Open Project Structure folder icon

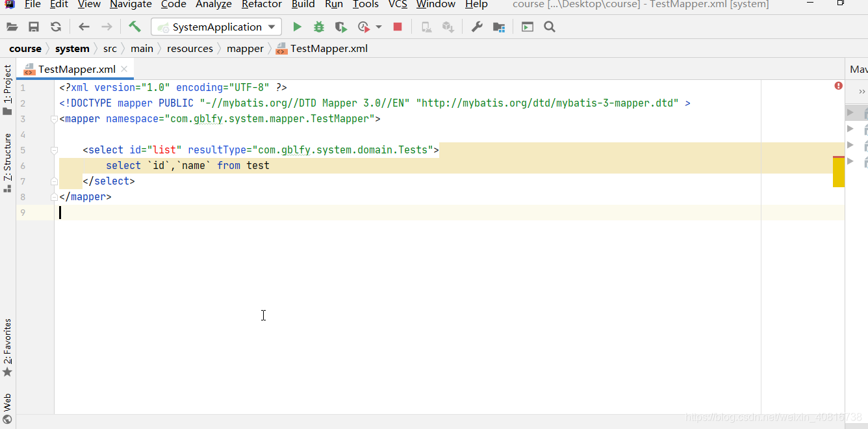point(499,27)
